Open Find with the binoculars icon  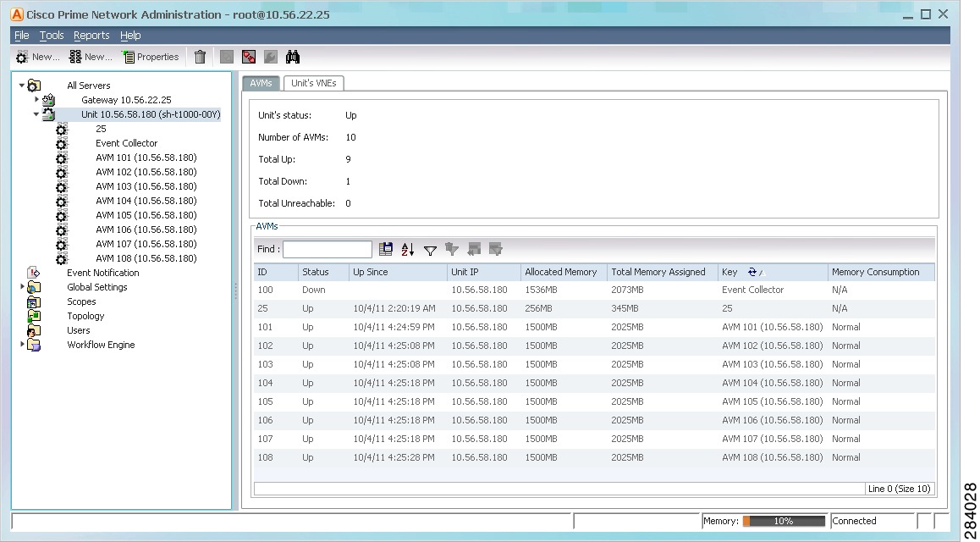pyautogui.click(x=293, y=57)
